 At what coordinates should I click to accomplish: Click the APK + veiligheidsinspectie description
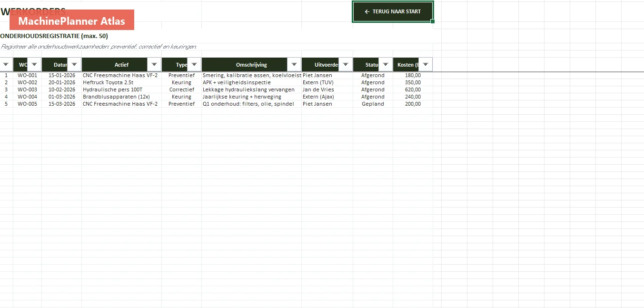(x=251, y=82)
